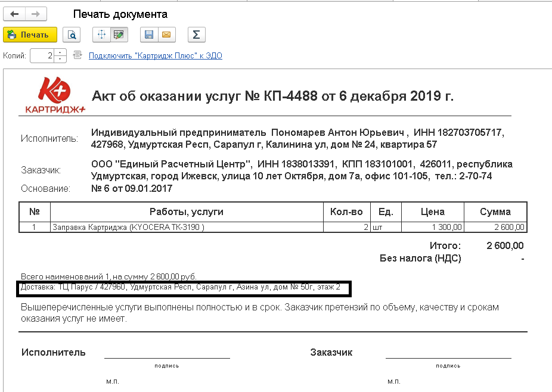Click the Сумма column header cell
Image resolution: width=552 pixels, height=392 pixels.
(495, 211)
